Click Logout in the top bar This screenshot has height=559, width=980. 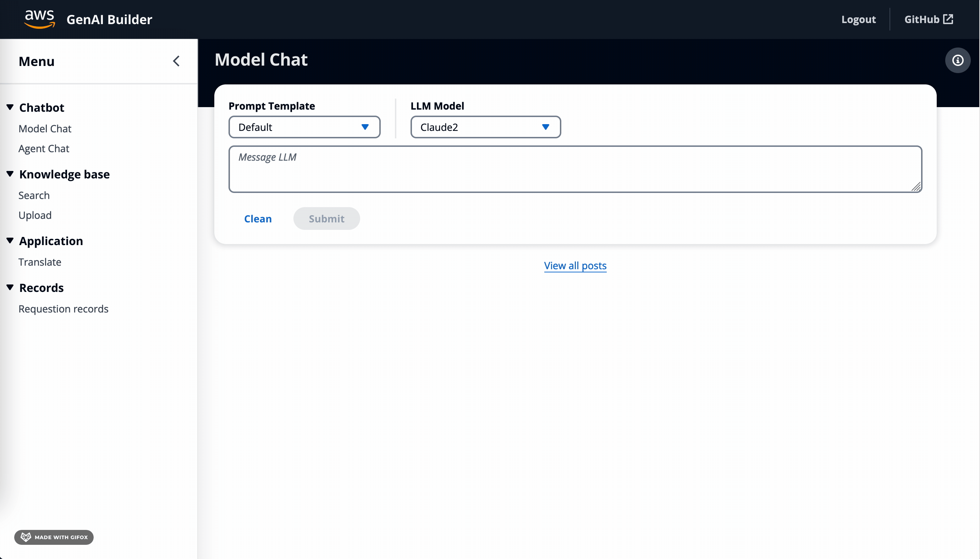(858, 19)
